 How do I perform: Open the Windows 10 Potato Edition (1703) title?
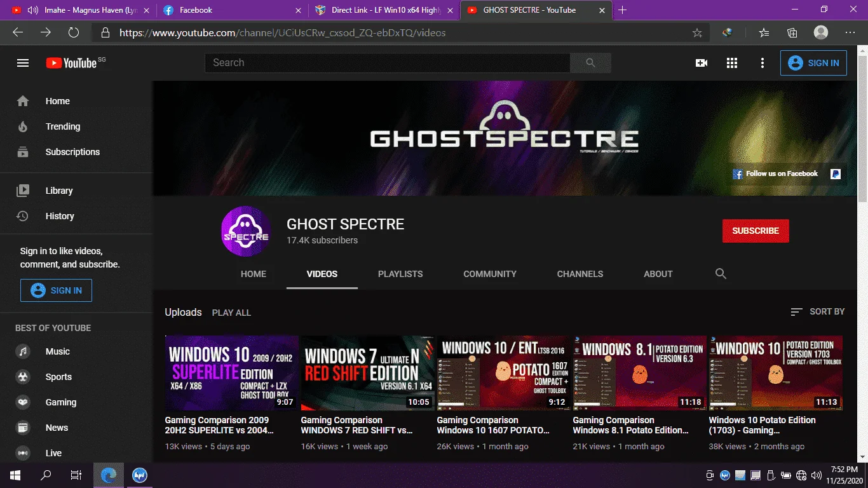(763, 425)
